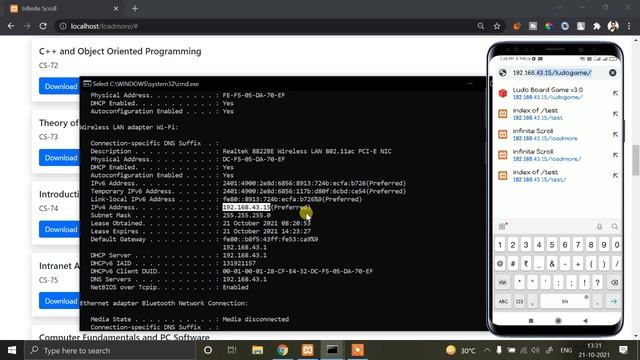Tap the phone back navigation triangle
Screen dimensions: 640x360
tap(585, 320)
